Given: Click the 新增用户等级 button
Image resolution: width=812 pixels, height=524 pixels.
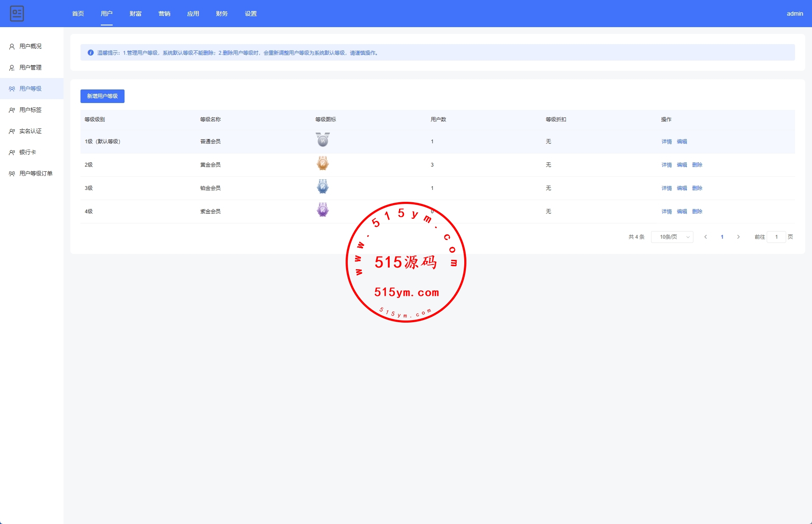Looking at the screenshot, I should [103, 96].
